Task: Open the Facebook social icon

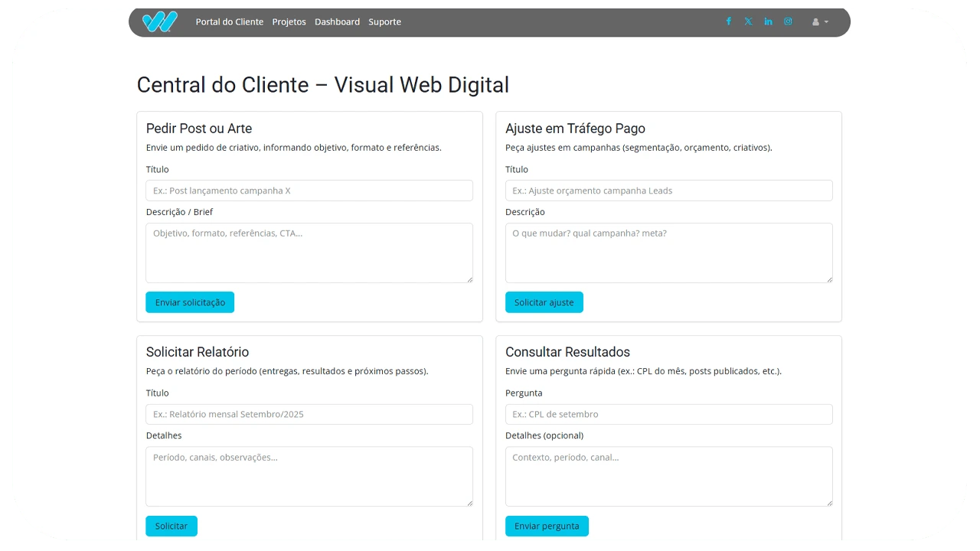Action: (x=728, y=21)
